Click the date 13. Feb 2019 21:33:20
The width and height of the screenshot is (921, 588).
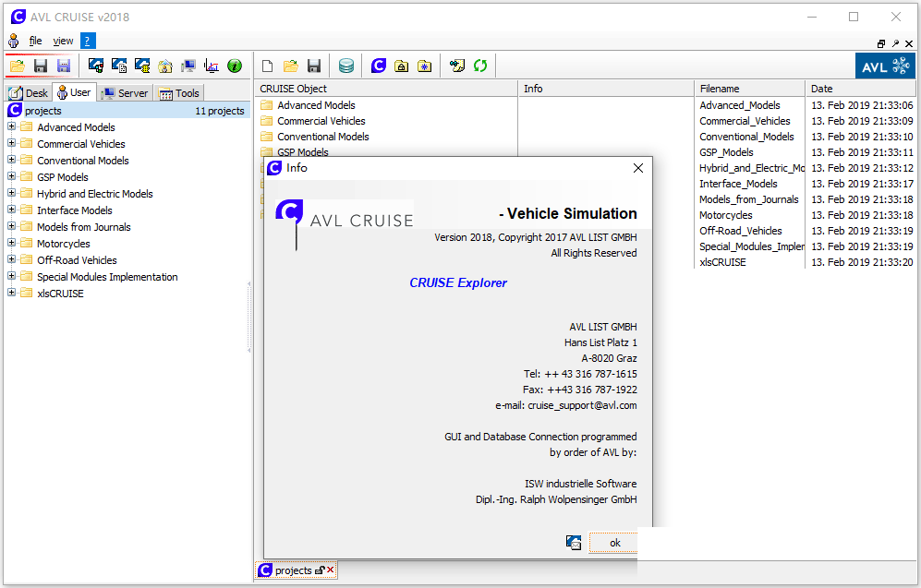tap(862, 262)
